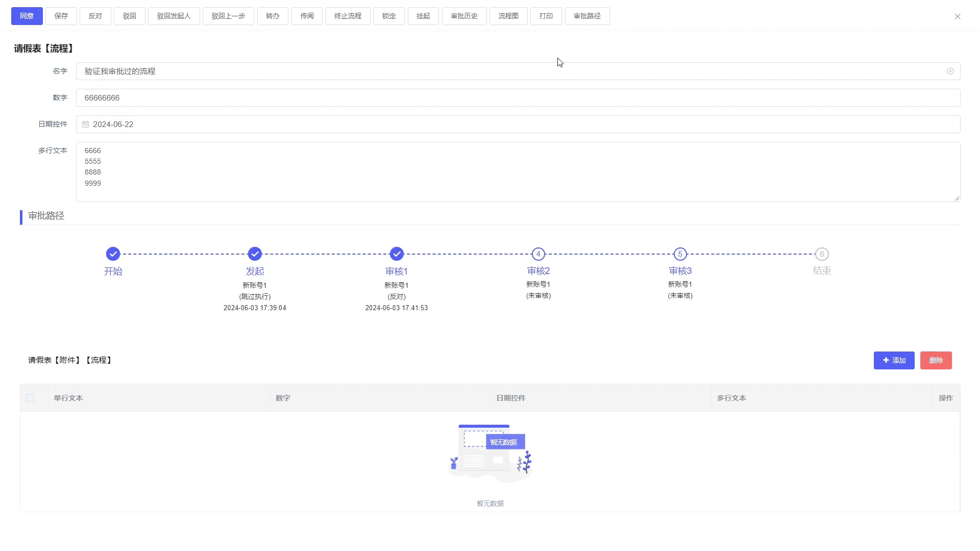This screenshot has height=551, width=980.
Task: Open the 流程图 view
Action: pos(508,16)
